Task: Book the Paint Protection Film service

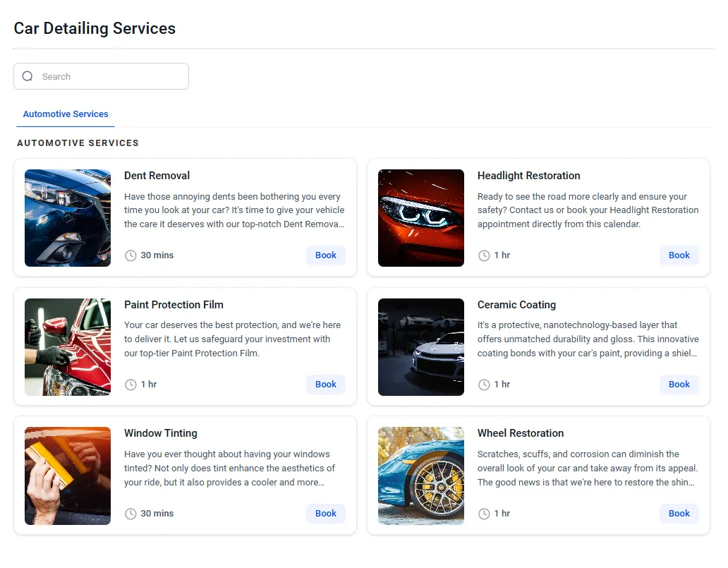Action: (x=325, y=385)
